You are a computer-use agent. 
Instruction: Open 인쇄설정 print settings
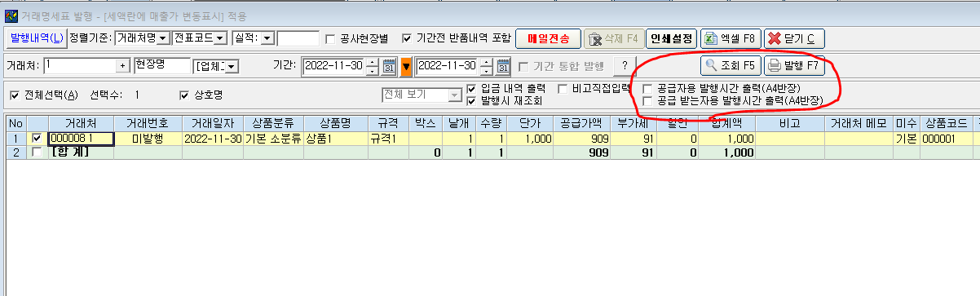pyautogui.click(x=673, y=38)
